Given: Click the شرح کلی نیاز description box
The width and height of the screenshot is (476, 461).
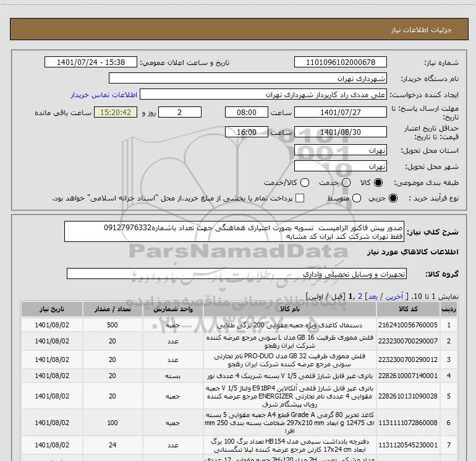Looking at the screenshot, I should tap(234, 231).
